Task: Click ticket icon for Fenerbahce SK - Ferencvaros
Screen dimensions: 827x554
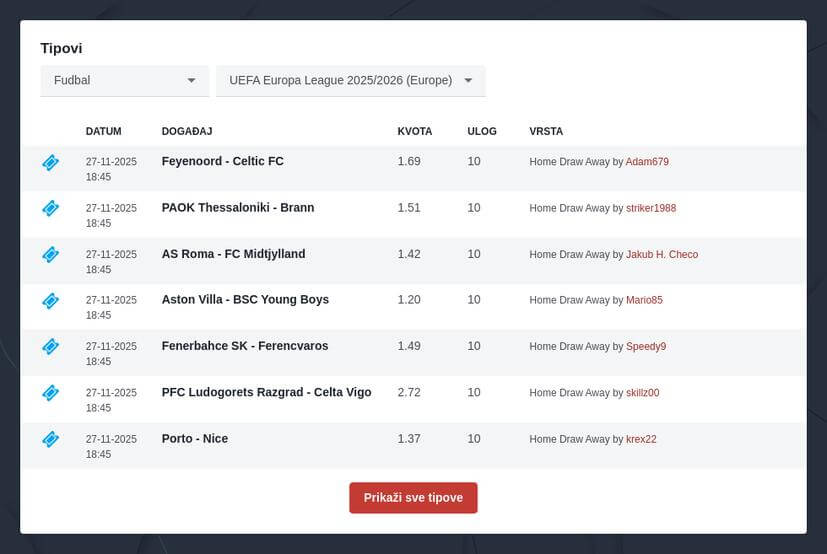Action: pyautogui.click(x=50, y=346)
